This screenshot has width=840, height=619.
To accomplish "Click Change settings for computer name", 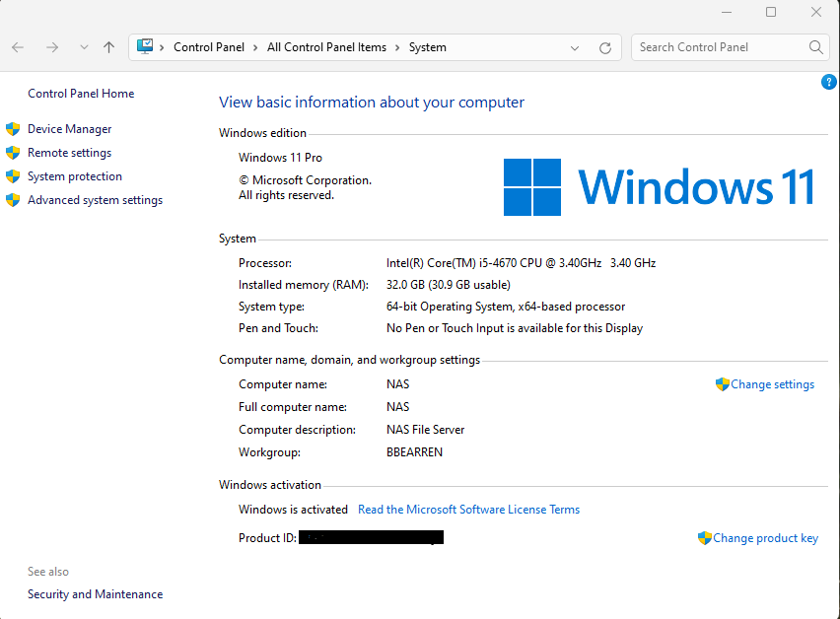I will tap(773, 384).
